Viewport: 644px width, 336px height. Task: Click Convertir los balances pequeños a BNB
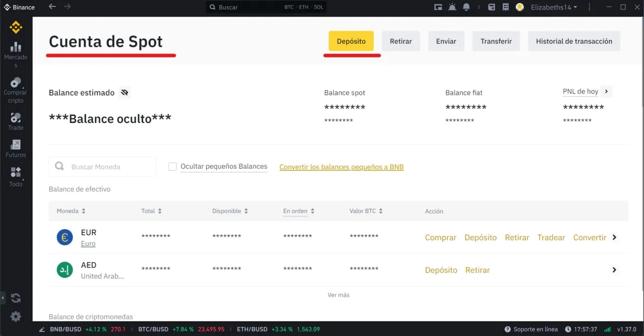(x=342, y=167)
